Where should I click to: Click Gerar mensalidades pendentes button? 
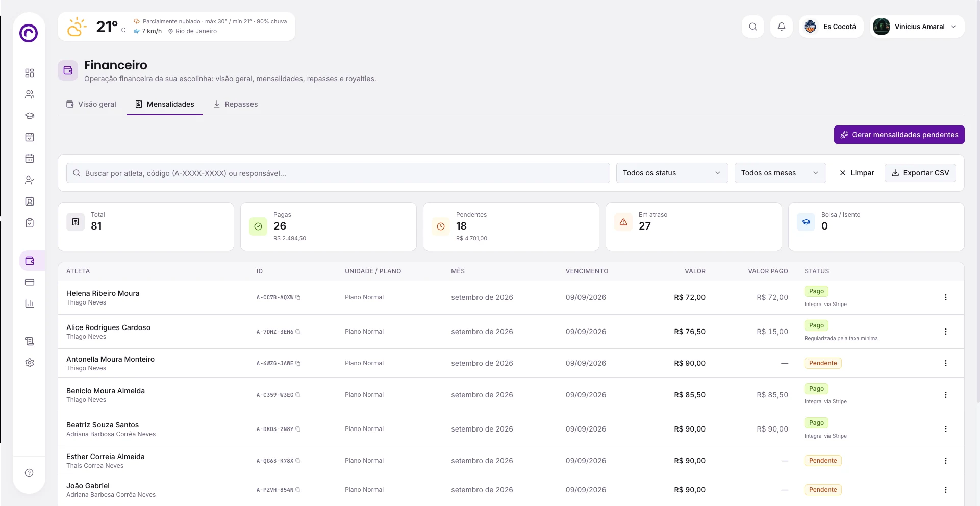(899, 135)
